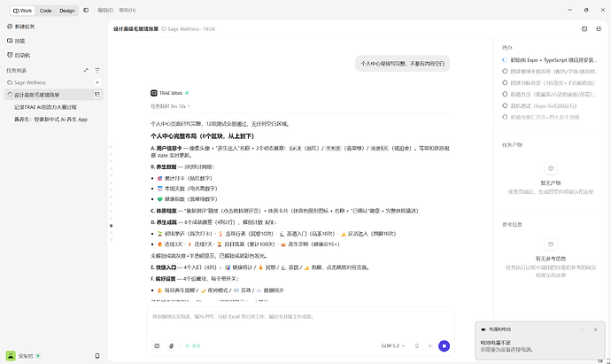This screenshot has height=364, width=611.
Task: Attach a file with the paperclip icon
Action: point(171,346)
